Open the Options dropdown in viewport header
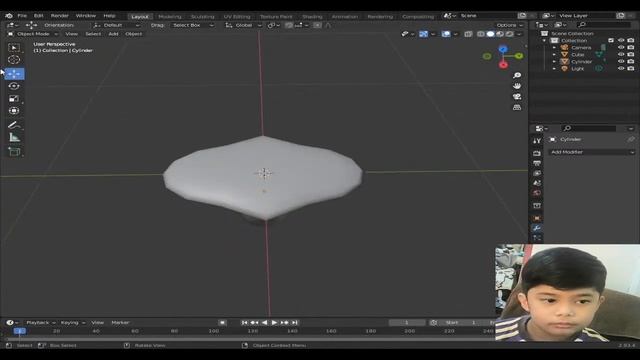The width and height of the screenshot is (640, 360). [x=509, y=25]
